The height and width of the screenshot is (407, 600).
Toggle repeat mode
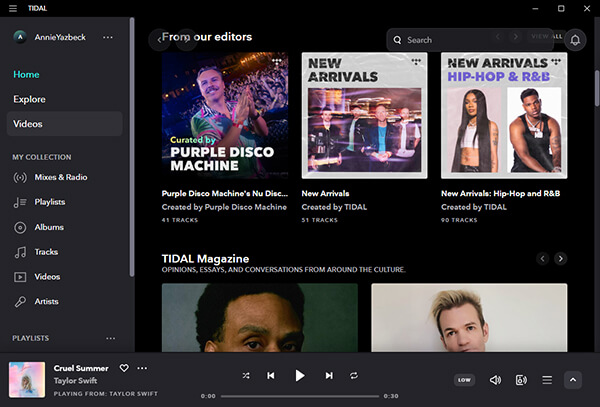(354, 376)
